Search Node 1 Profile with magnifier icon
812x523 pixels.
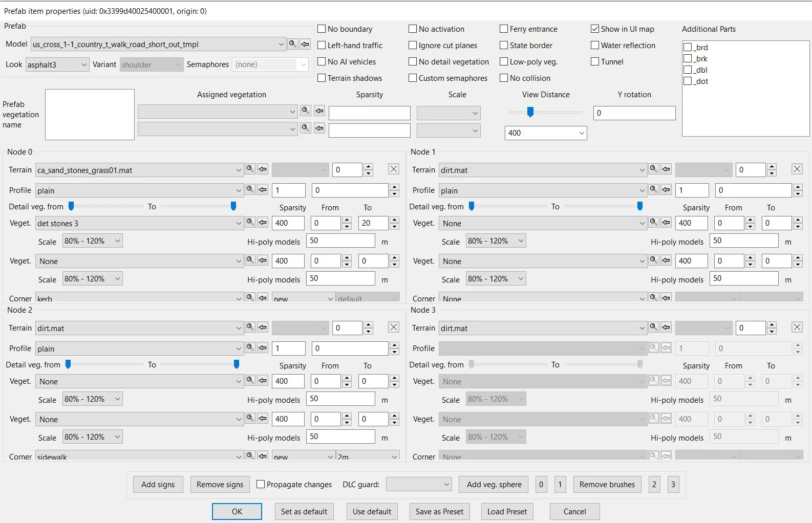(x=654, y=189)
